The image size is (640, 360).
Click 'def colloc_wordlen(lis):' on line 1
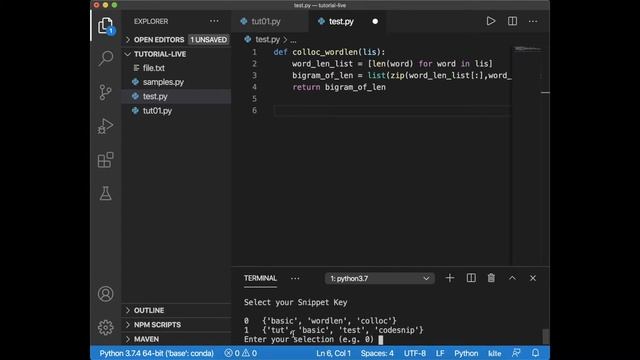[x=329, y=52]
